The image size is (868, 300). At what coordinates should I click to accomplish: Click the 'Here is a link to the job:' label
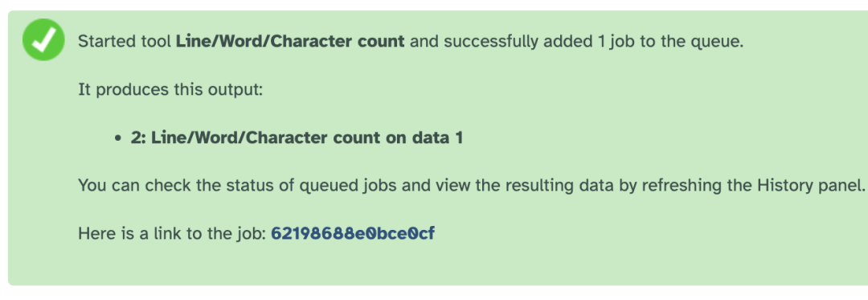[172, 233]
